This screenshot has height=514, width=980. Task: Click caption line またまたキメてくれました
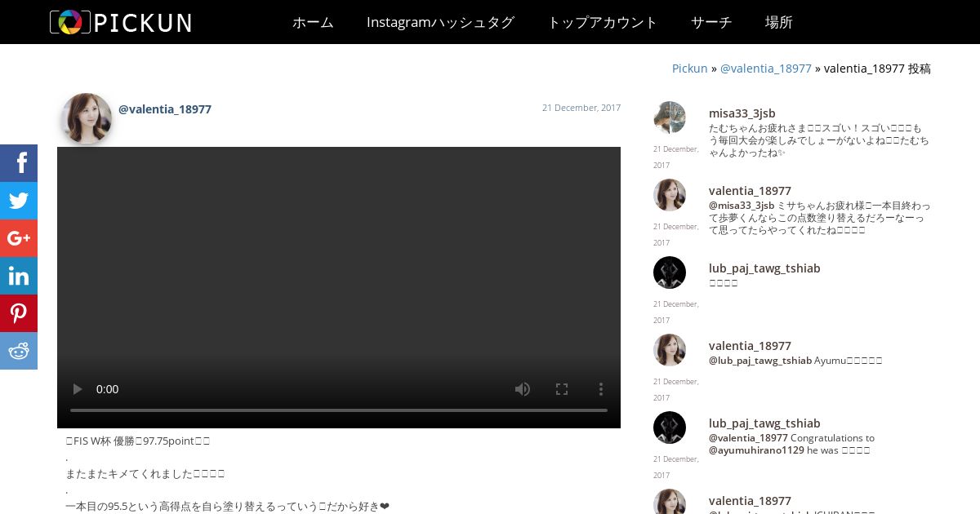[145, 474]
